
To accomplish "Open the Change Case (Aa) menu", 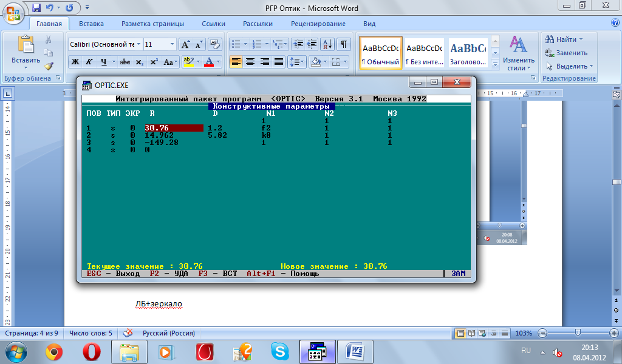I will pyautogui.click(x=170, y=62).
